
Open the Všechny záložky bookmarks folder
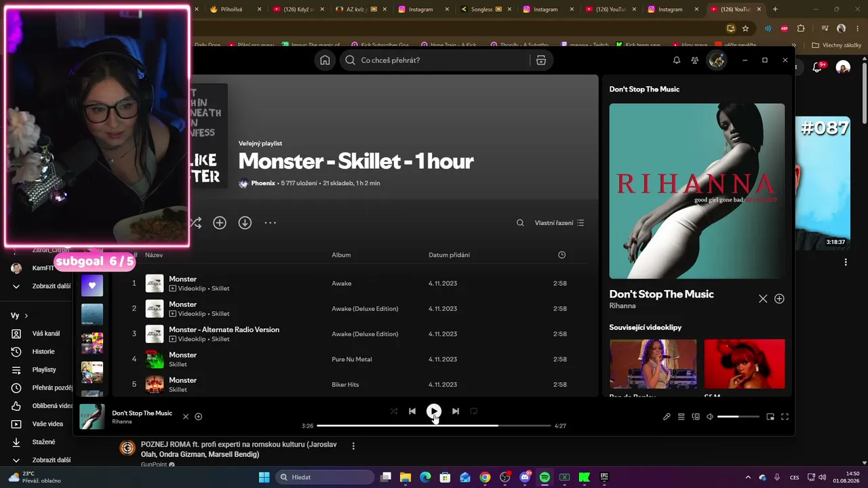(x=837, y=45)
